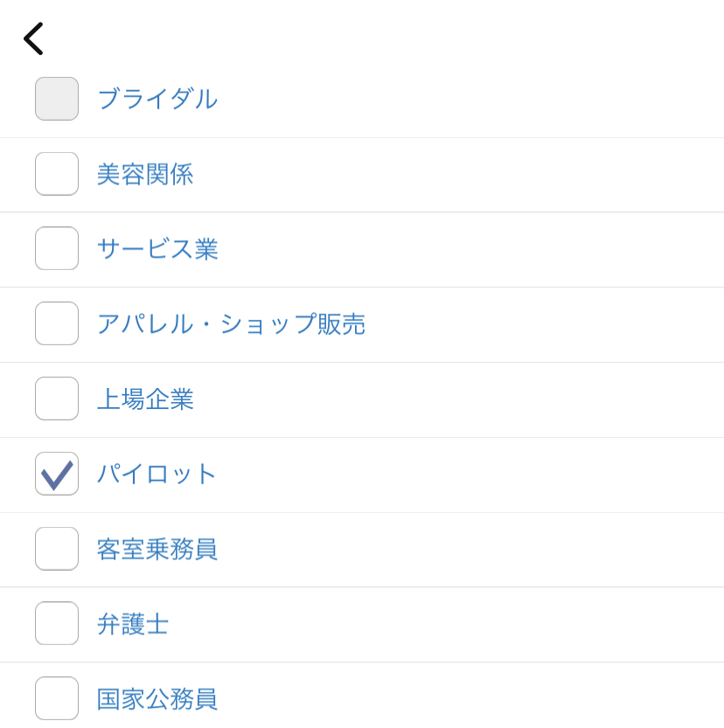Click the パイロット label text
The image size is (724, 728).
pos(157,474)
